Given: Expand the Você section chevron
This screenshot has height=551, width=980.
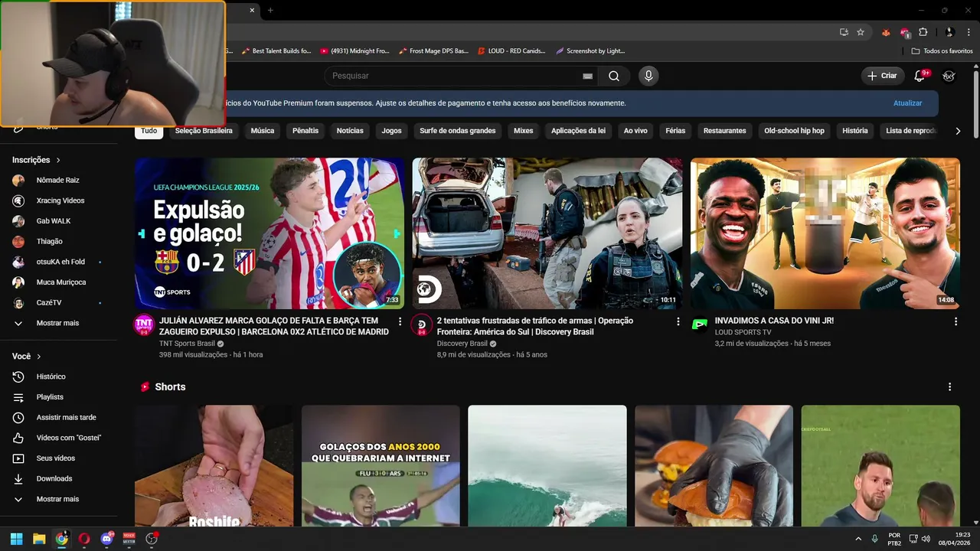Looking at the screenshot, I should point(39,357).
